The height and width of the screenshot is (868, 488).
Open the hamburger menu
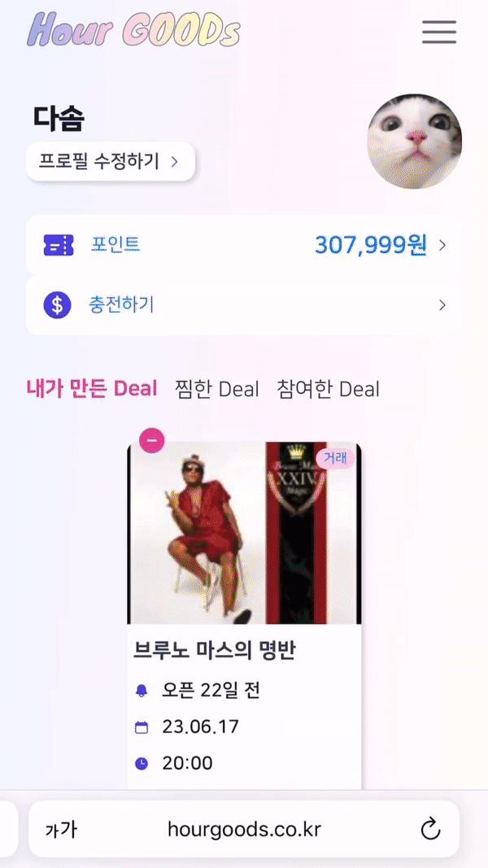click(x=438, y=32)
